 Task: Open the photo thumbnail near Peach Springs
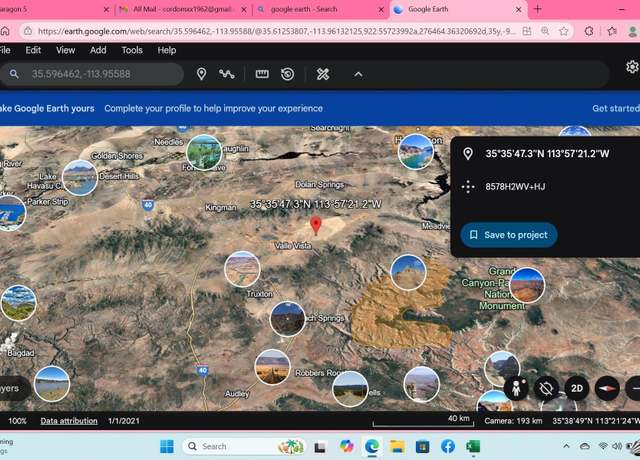tap(288, 319)
